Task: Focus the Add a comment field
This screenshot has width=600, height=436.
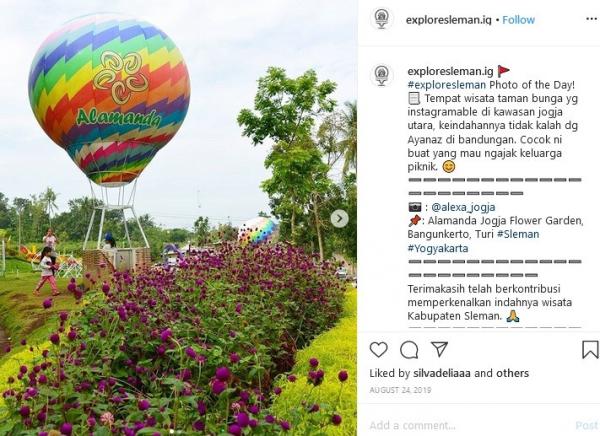Action: pos(469,425)
